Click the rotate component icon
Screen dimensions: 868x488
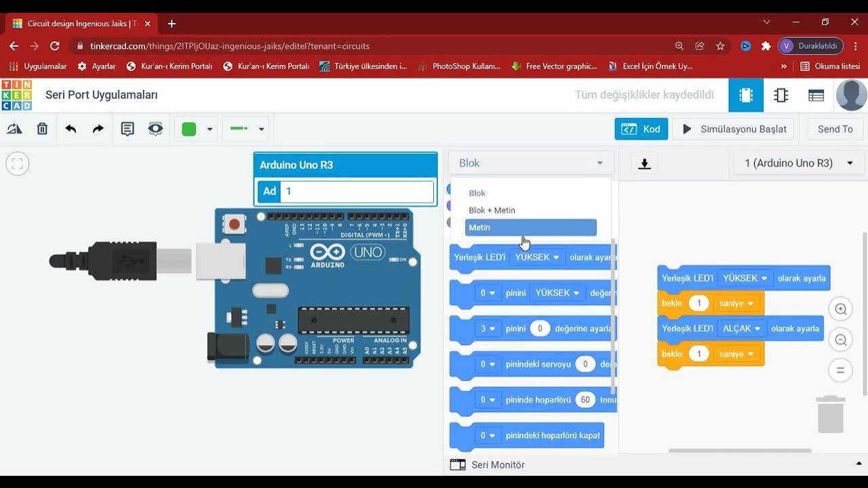[x=14, y=129]
